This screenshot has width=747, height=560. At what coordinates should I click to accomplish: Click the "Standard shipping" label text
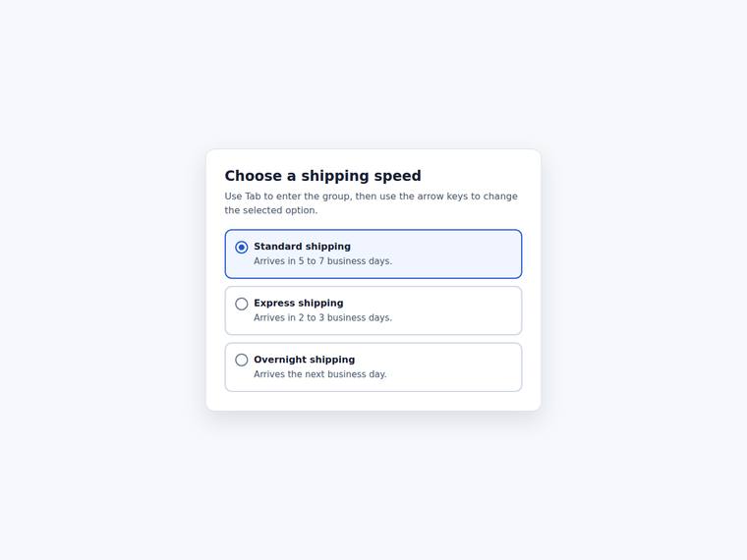[302, 247]
